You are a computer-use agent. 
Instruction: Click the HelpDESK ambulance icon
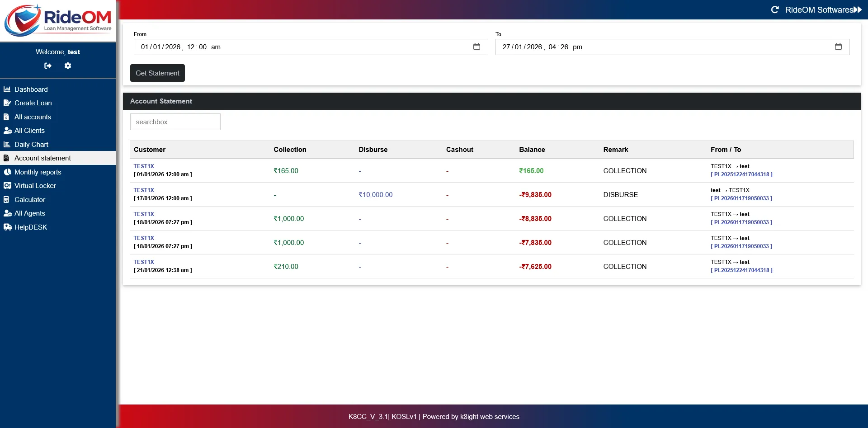point(7,227)
